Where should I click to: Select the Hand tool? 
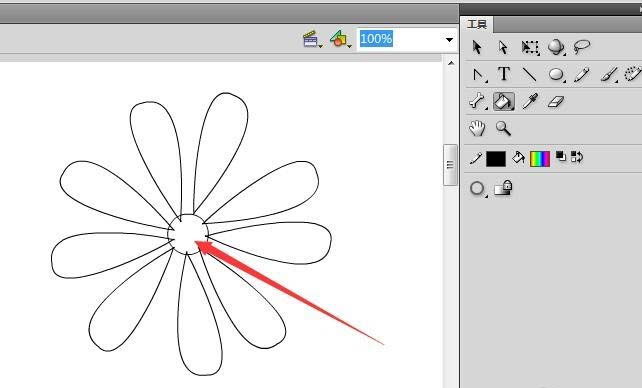click(477, 128)
